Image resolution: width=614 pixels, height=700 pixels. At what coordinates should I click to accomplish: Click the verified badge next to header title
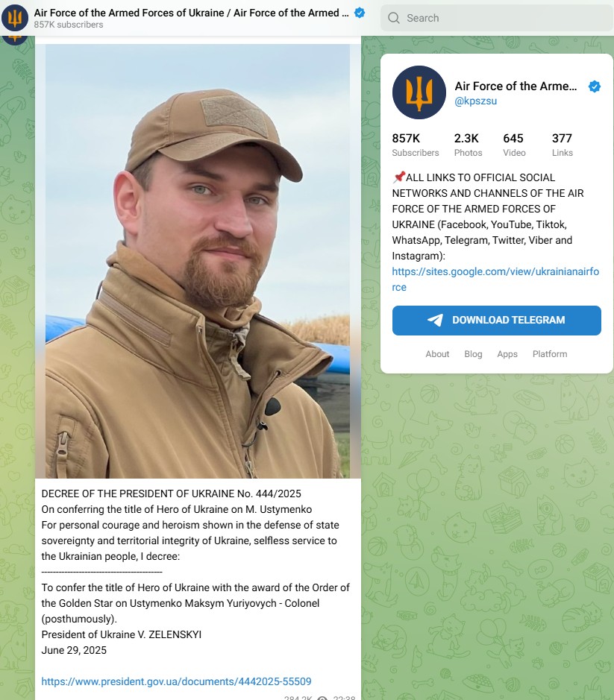tap(360, 13)
